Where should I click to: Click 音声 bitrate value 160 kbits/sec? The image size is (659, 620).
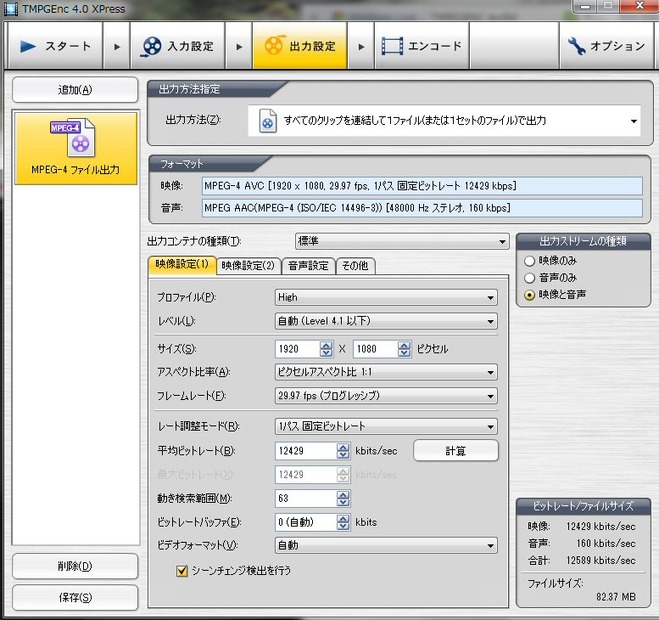coord(606,543)
